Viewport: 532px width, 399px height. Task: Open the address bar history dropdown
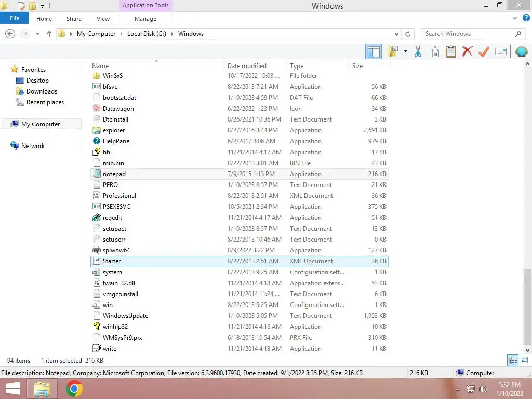click(x=396, y=34)
